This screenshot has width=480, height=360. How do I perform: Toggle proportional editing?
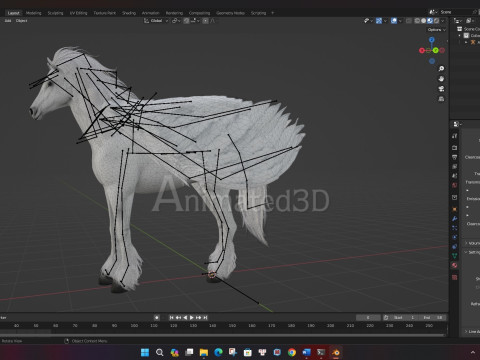pos(205,21)
